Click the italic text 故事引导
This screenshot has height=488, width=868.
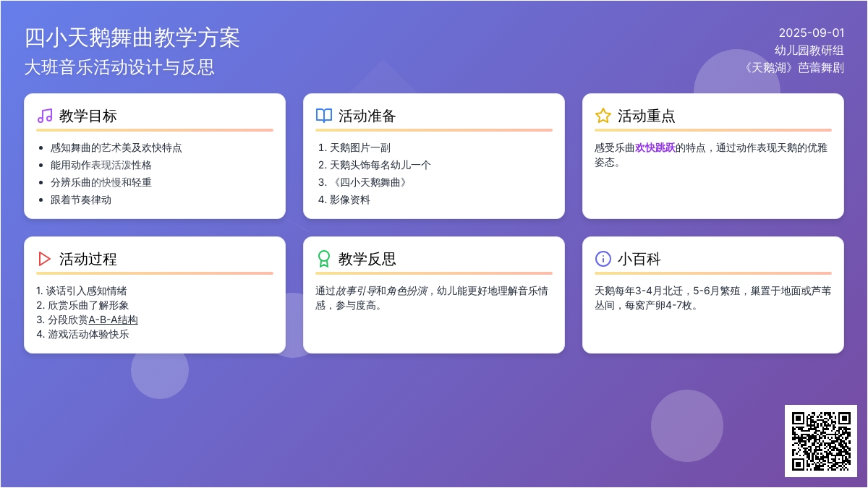[x=356, y=291]
